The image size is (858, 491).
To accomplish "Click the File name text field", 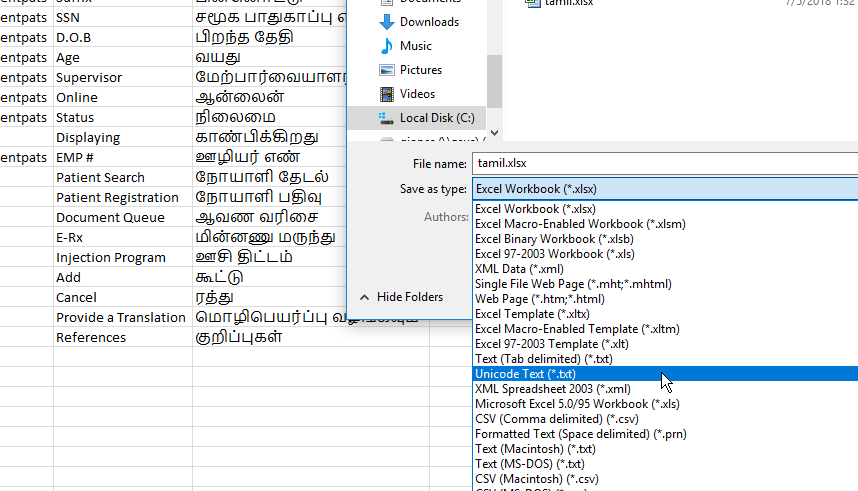I will point(664,163).
